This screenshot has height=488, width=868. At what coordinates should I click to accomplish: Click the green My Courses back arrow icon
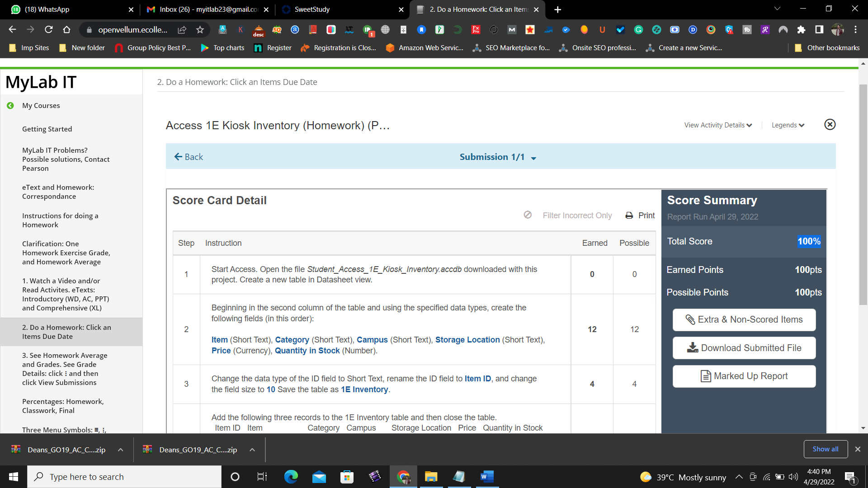(10, 106)
